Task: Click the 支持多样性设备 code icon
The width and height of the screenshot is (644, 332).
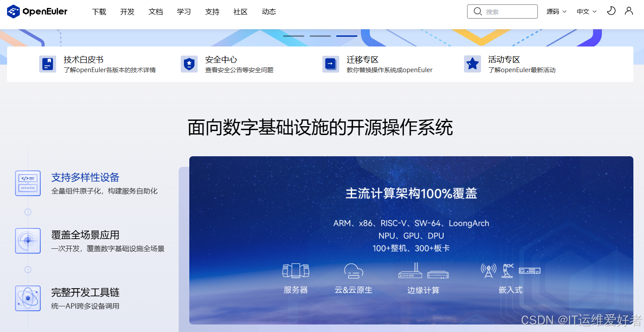Action: [28, 183]
